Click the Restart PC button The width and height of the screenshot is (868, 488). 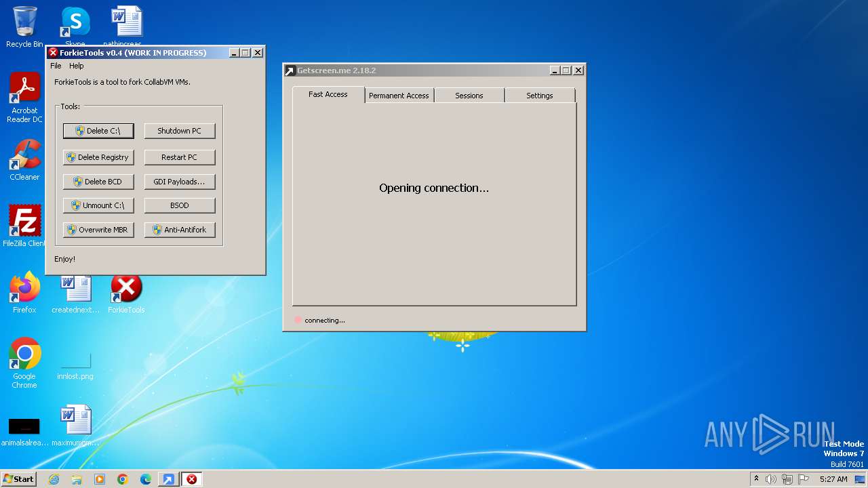(180, 157)
